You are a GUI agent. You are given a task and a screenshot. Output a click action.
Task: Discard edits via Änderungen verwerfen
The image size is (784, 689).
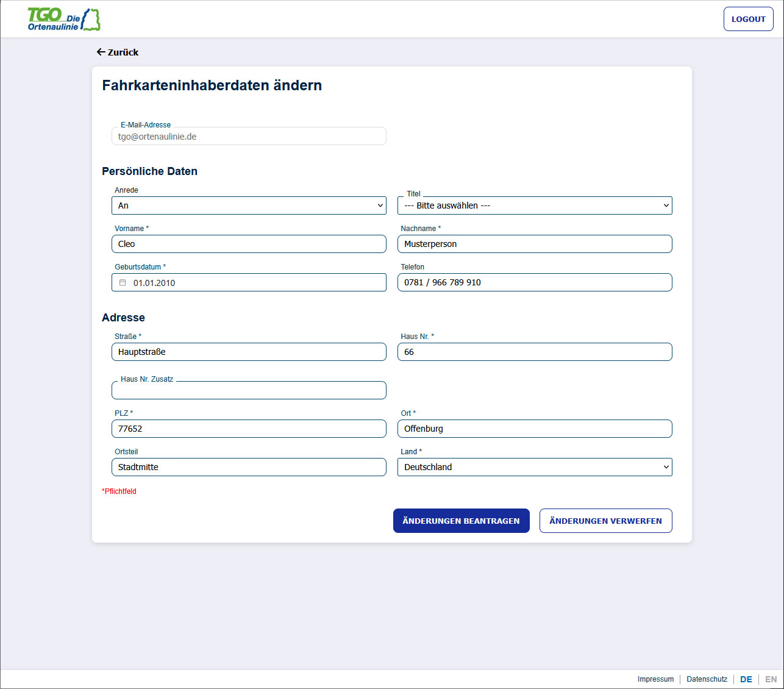605,521
